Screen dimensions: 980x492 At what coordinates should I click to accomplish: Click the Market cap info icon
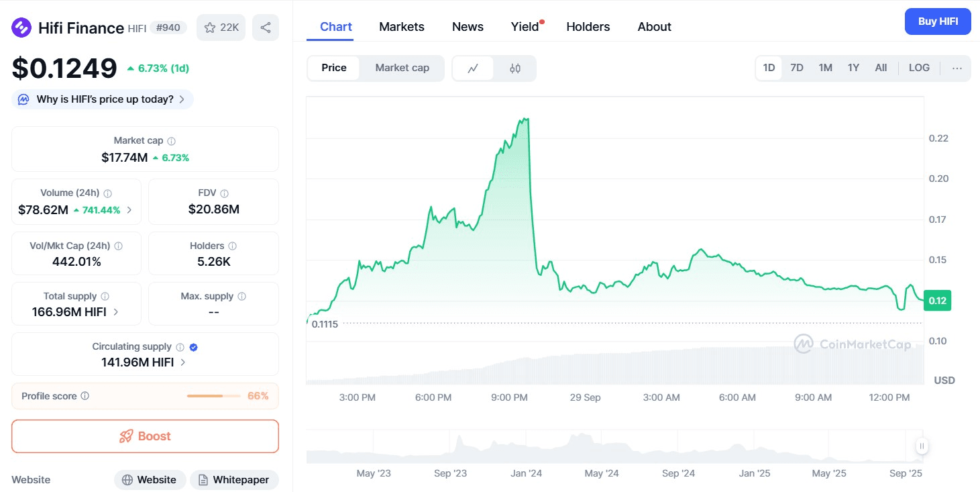[x=172, y=141]
